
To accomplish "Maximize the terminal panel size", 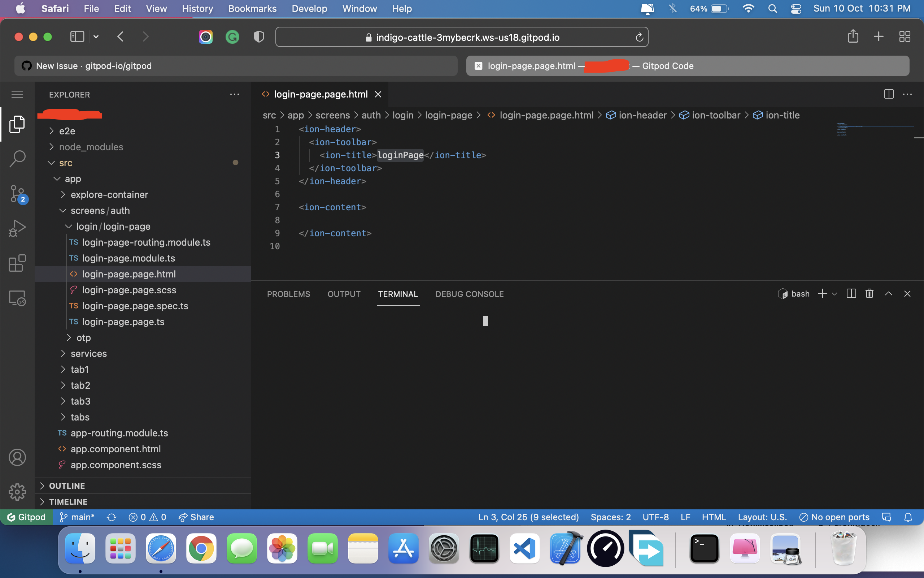I will pos(889,294).
